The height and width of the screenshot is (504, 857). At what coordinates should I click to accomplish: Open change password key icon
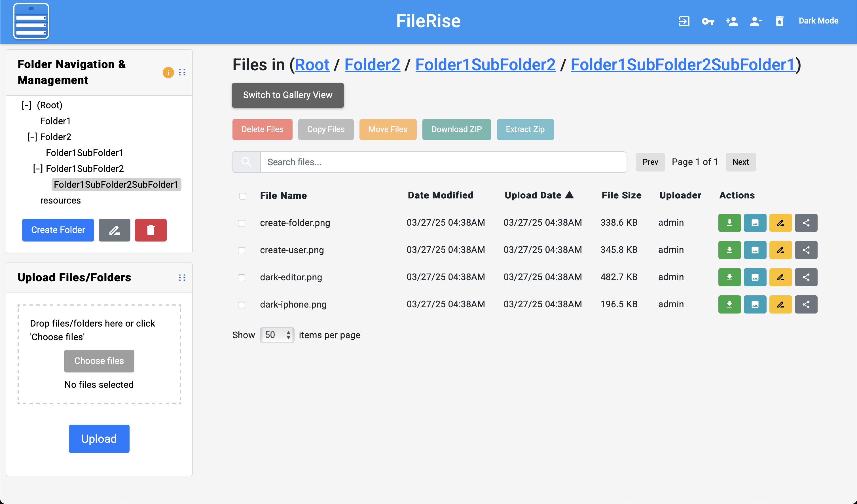pyautogui.click(x=708, y=21)
